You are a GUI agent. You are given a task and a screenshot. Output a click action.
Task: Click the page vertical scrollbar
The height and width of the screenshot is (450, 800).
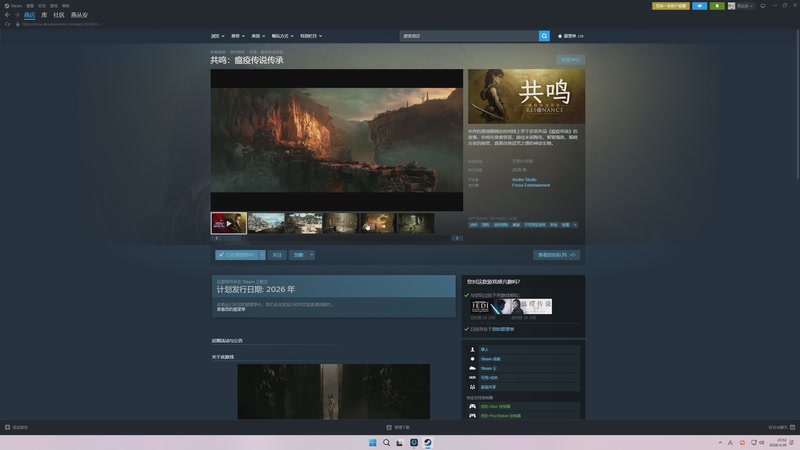[x=797, y=105]
